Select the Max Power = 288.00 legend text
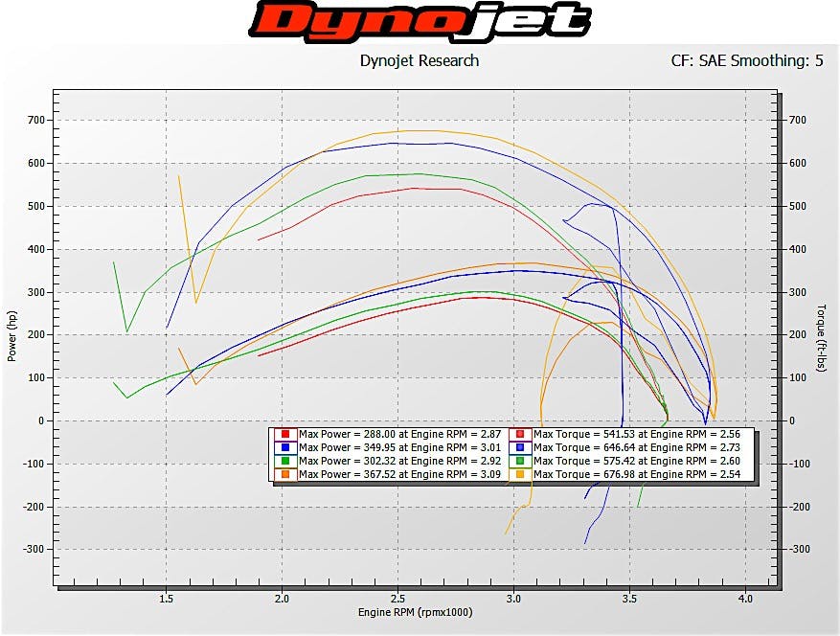The height and width of the screenshot is (636, 840). pos(400,434)
